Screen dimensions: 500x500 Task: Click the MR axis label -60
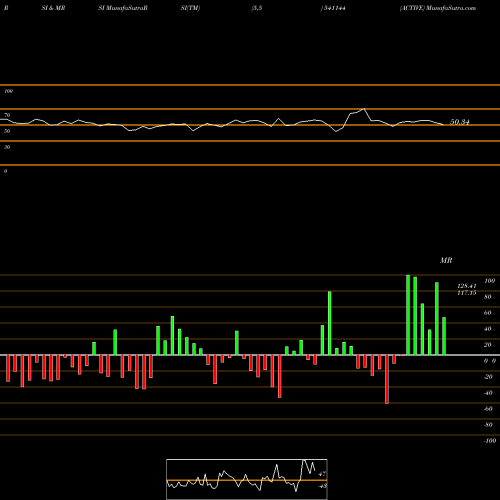pos(488,409)
